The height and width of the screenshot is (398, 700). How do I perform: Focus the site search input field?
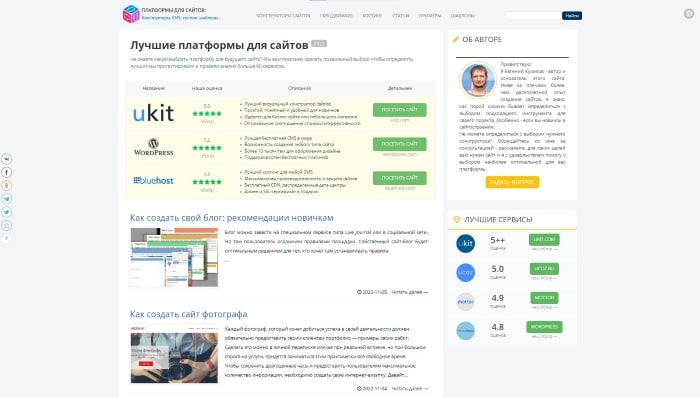pos(533,16)
